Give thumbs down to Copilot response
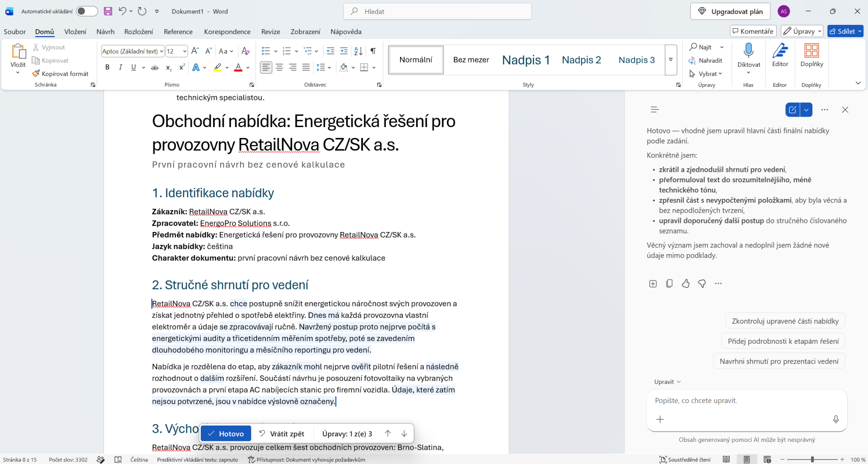This screenshot has width=868, height=464. 702,284
